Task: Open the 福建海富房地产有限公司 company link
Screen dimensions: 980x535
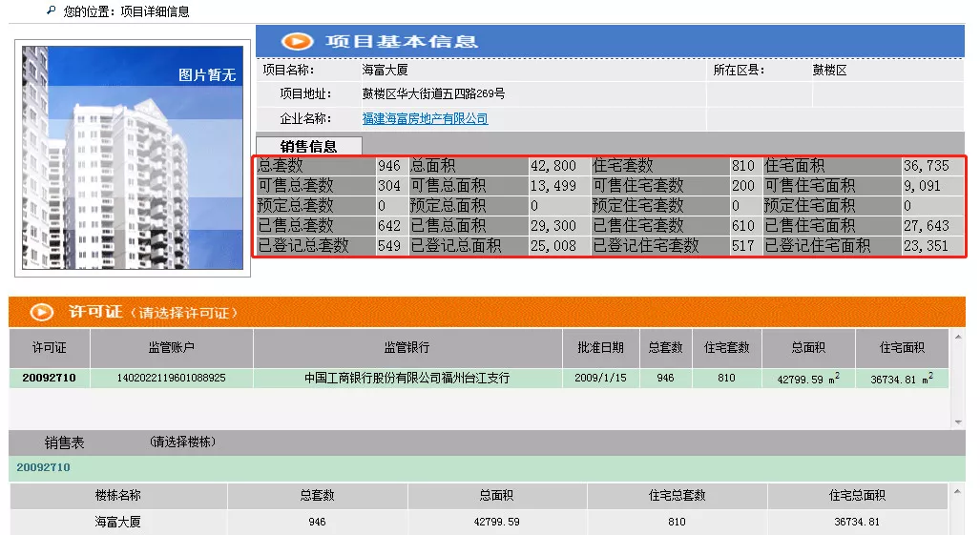Action: pos(425,118)
